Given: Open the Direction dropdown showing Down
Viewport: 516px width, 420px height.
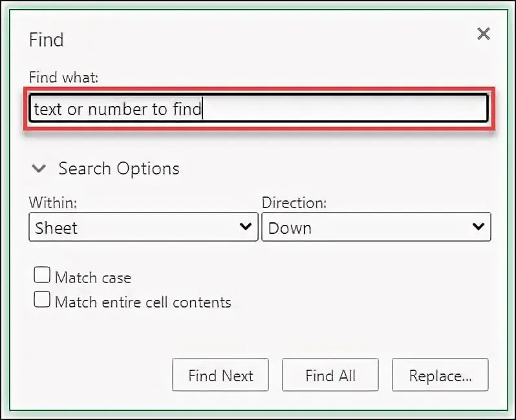Looking at the screenshot, I should [x=375, y=227].
